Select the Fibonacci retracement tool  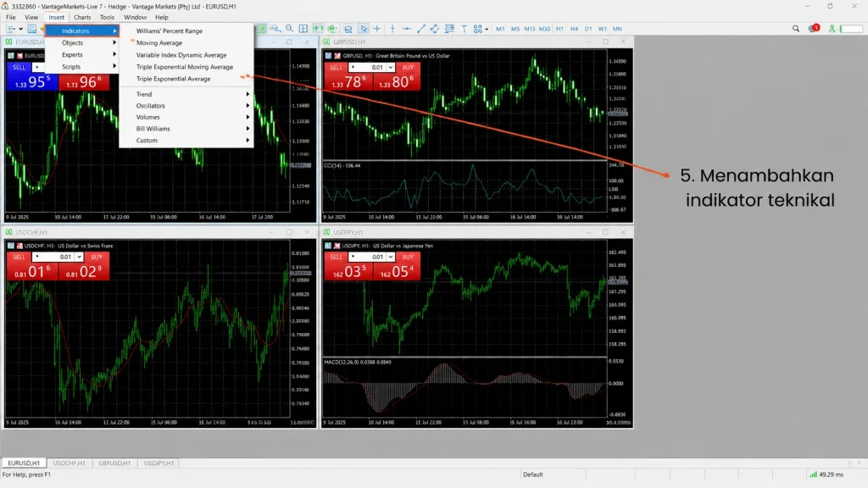point(449,29)
